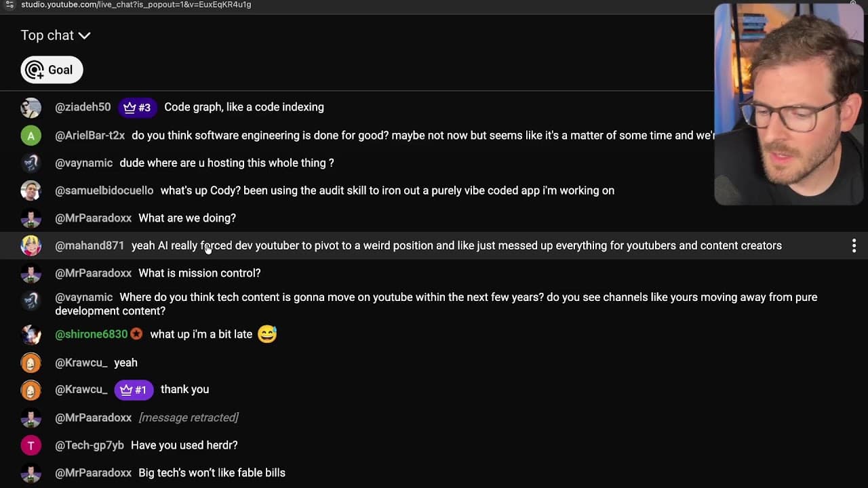Screen dimensions: 868x488
Task: Click samuelbidocuello's profile avatar
Action: (x=31, y=190)
